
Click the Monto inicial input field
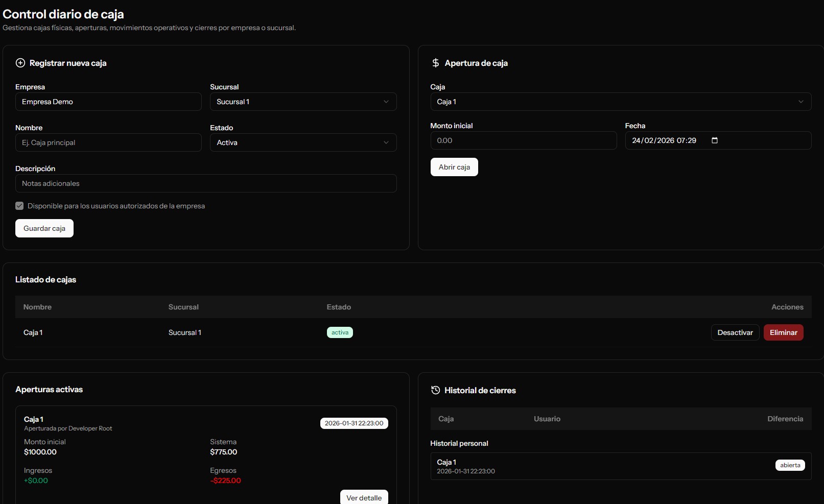[x=523, y=140]
